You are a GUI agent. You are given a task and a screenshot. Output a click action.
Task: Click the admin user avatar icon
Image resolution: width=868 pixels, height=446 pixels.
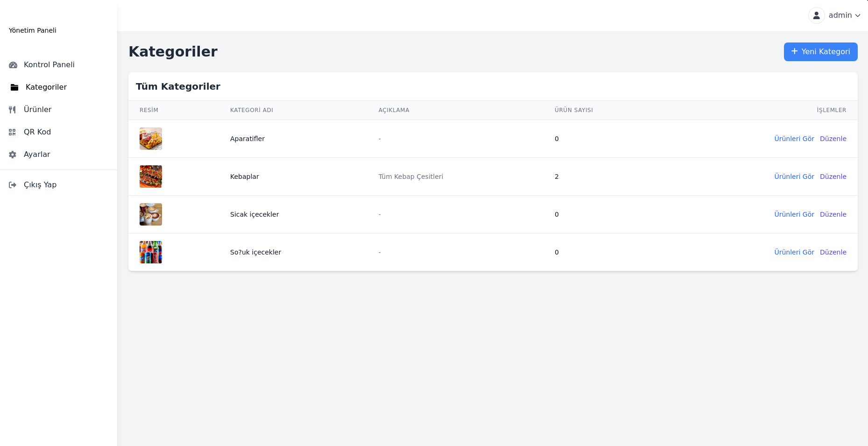[816, 15]
